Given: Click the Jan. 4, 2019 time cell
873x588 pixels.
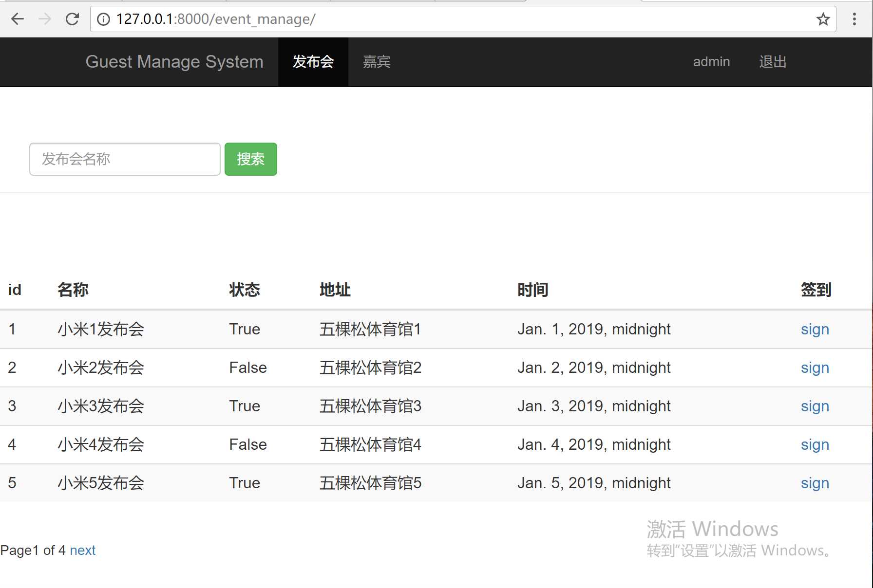Looking at the screenshot, I should pyautogui.click(x=594, y=445).
